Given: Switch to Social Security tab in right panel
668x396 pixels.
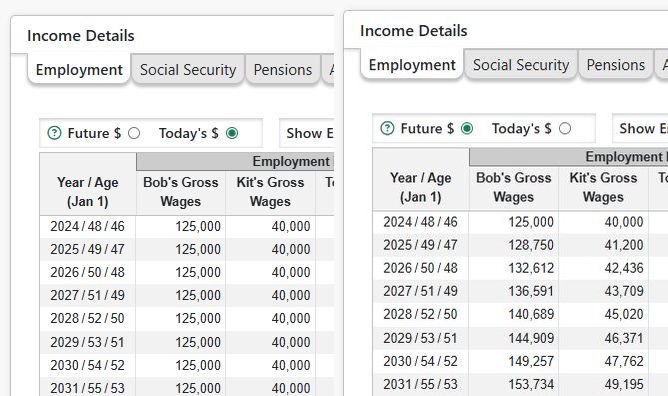Looking at the screenshot, I should (x=521, y=65).
